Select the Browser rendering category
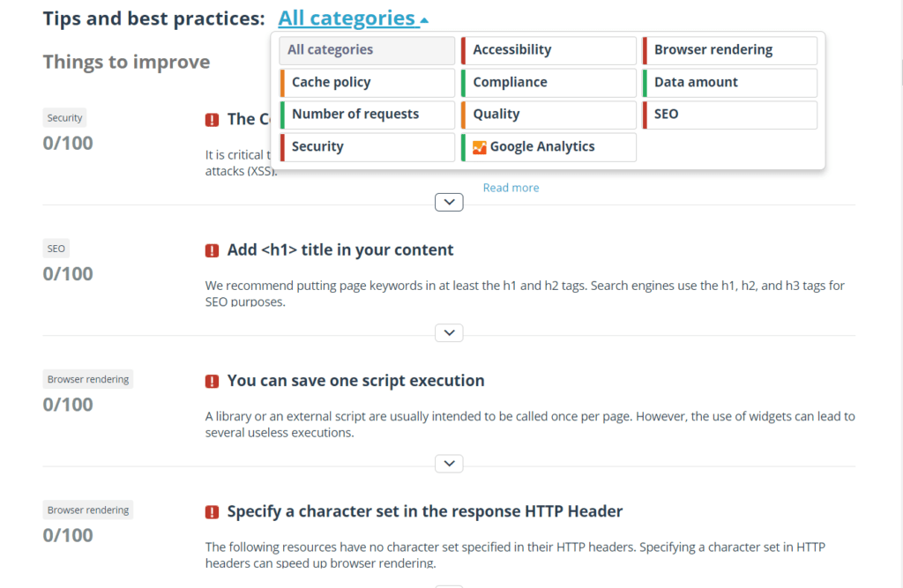This screenshot has height=588, width=903. pyautogui.click(x=729, y=50)
